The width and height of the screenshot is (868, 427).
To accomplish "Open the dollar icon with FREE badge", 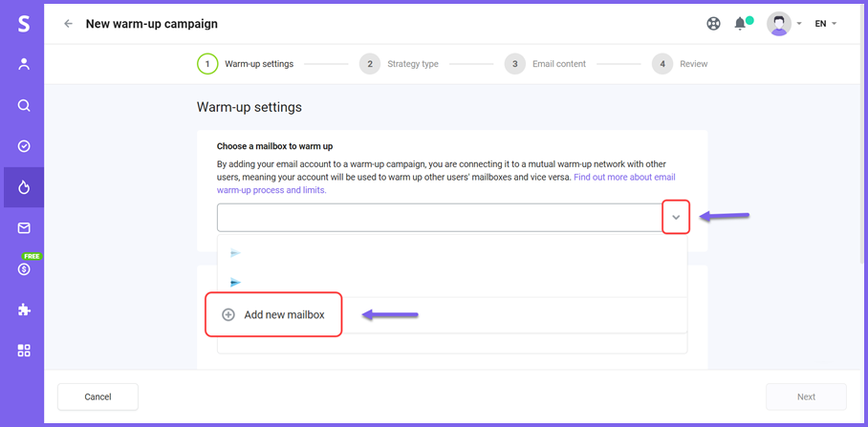I will [24, 269].
